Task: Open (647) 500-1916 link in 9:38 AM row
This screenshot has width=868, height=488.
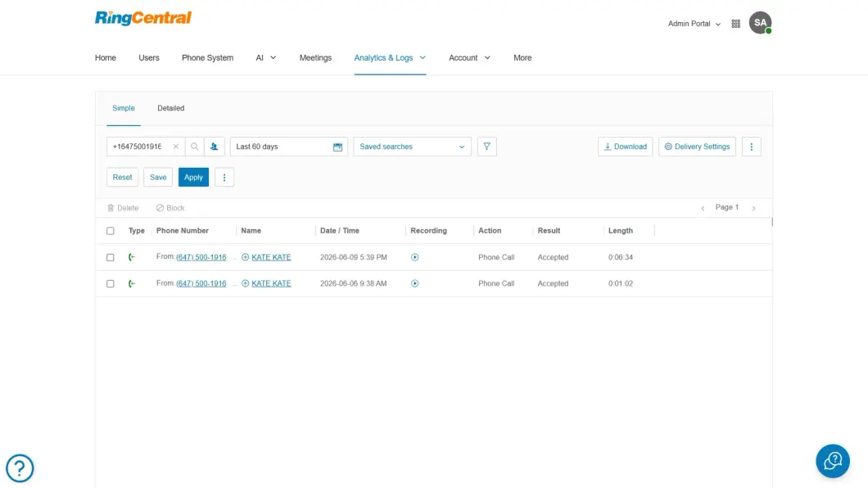Action: 201,283
